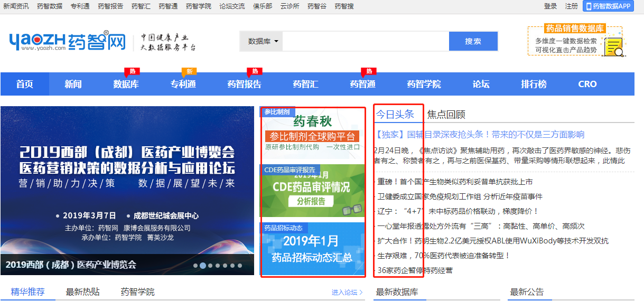
Task: Click the 热 badge above 药智通
Action: 369,71
